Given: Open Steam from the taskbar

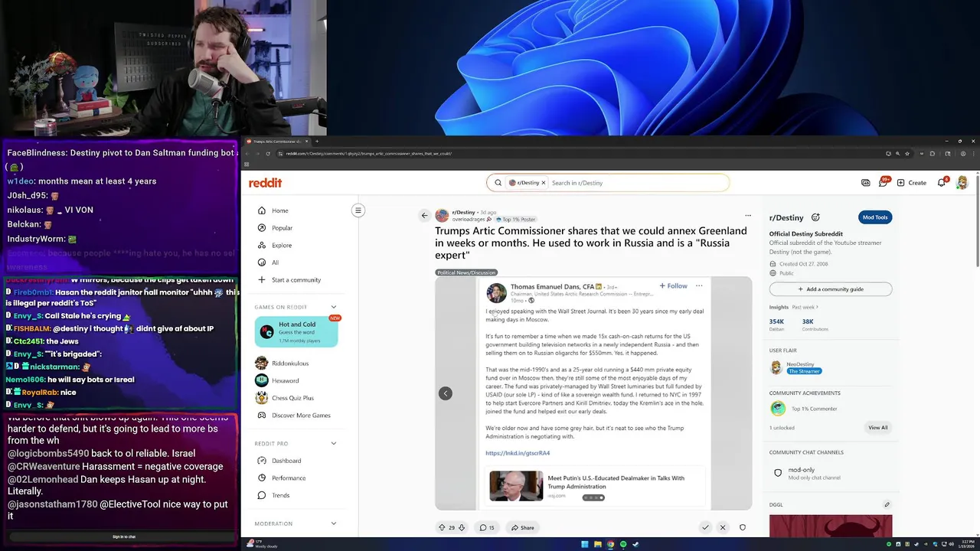Looking at the screenshot, I should pos(636,544).
